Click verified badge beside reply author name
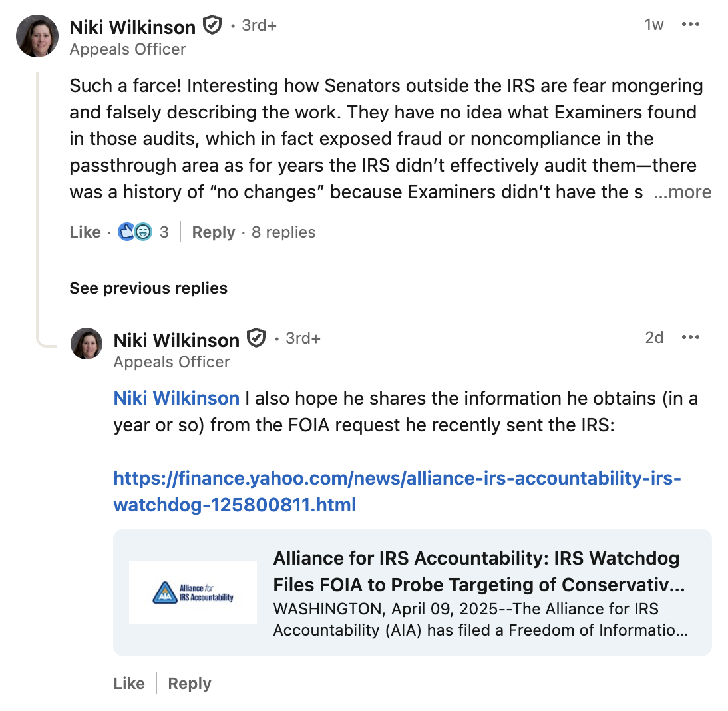Screen dimensions: 728x711 tap(256, 338)
